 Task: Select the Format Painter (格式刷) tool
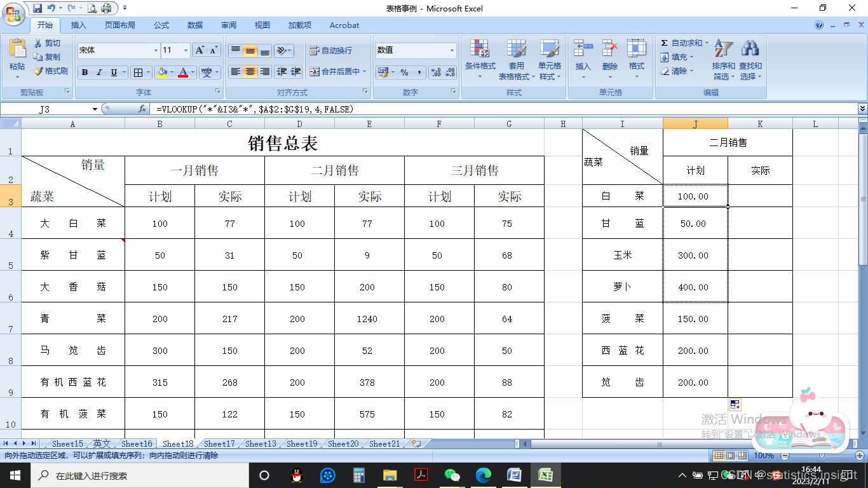(x=51, y=71)
